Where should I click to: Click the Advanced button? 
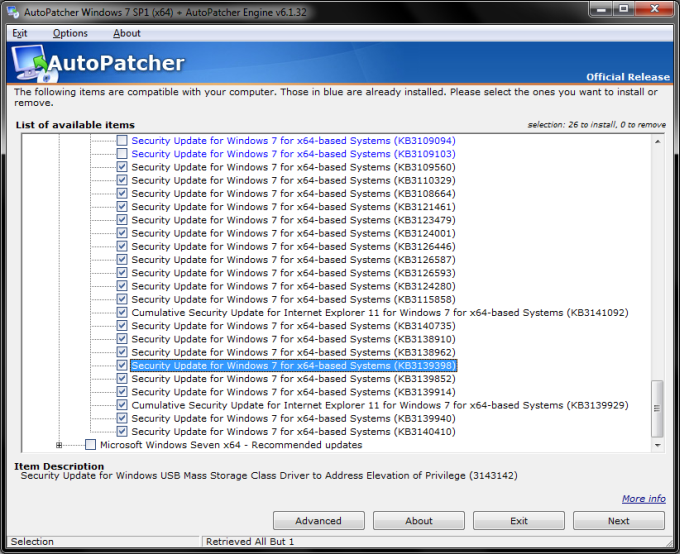click(x=318, y=521)
